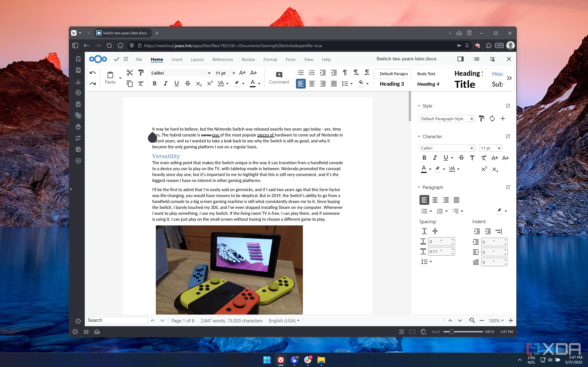Click the Clone Formatting paintbrush in the ribbon
The image size is (588, 367).
click(x=141, y=73)
